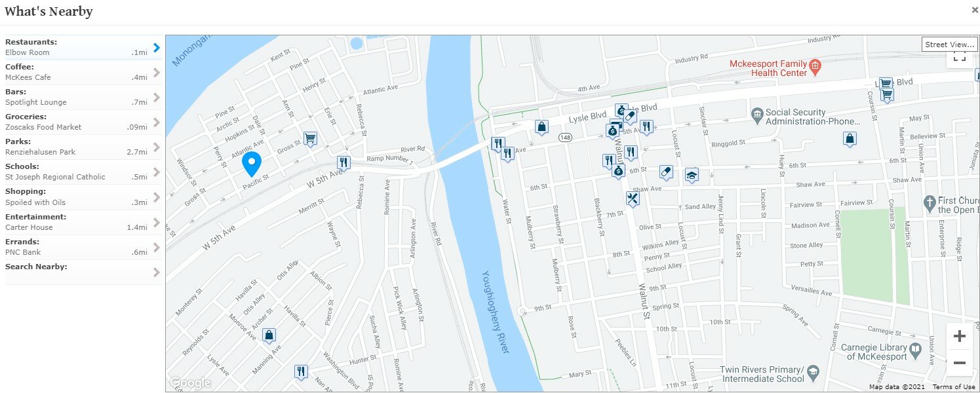
Task: Click restaurant icon on W 5th Ave
Action: pyautogui.click(x=343, y=162)
